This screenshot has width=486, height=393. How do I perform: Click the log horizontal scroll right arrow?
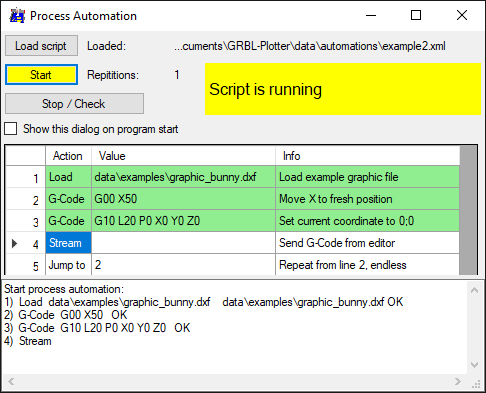(458, 381)
